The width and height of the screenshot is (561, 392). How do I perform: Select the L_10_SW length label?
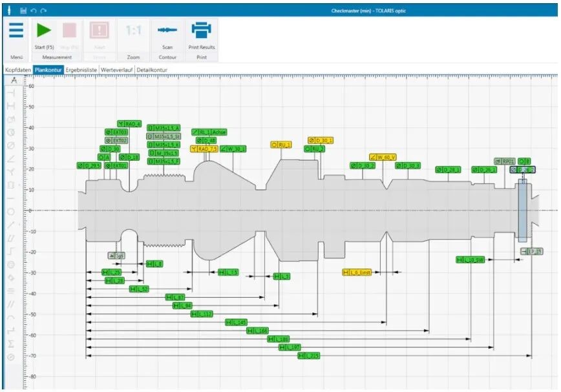coord(471,260)
